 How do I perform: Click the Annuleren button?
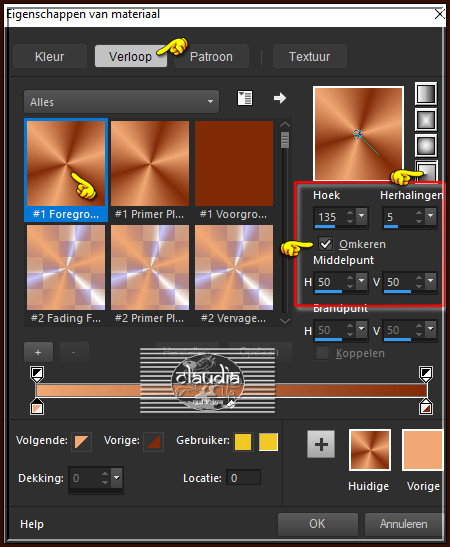pos(404,524)
